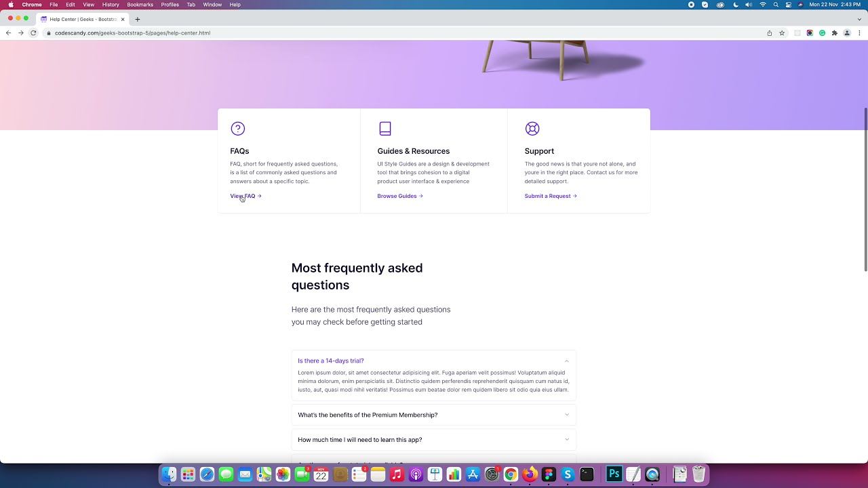Viewport: 868px width, 488px height.
Task: Launch Safari from the Dock
Action: point(208,474)
